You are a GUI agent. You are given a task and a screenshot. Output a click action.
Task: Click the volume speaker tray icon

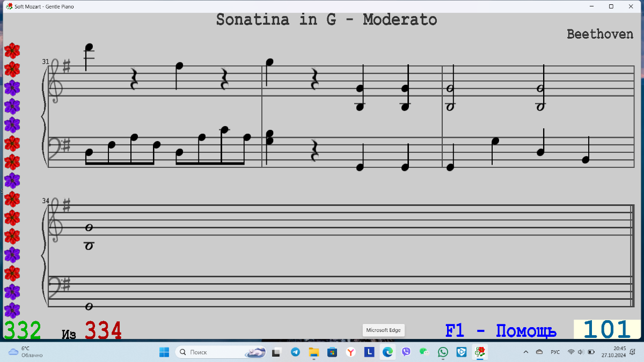point(581,352)
